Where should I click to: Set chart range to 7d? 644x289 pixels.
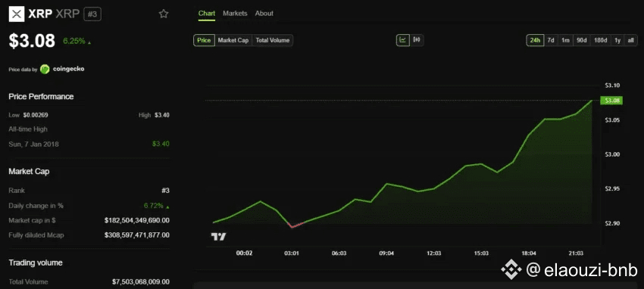click(551, 40)
